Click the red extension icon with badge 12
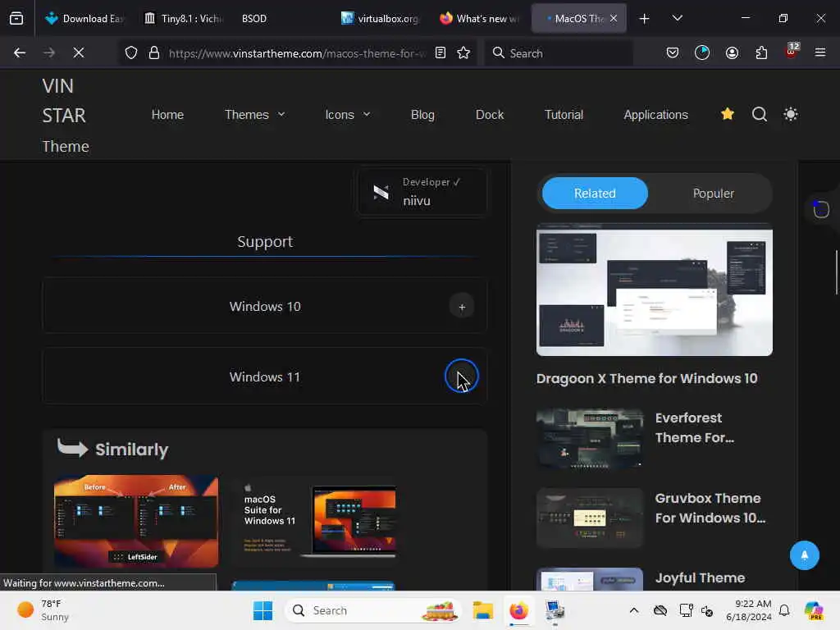 792,52
